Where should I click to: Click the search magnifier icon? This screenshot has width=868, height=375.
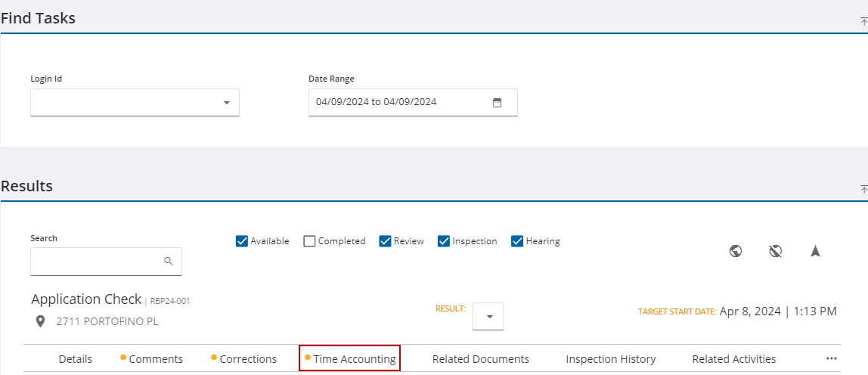[169, 262]
